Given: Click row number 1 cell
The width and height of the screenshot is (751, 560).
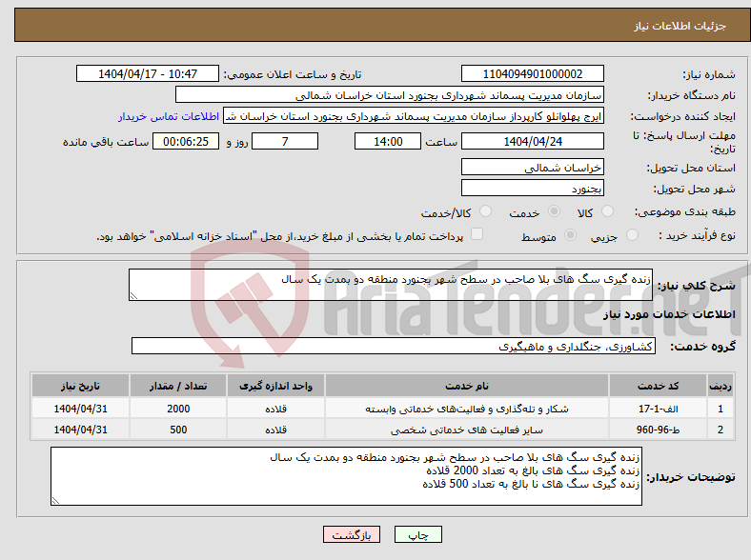Looking at the screenshot, I should click(x=721, y=409).
